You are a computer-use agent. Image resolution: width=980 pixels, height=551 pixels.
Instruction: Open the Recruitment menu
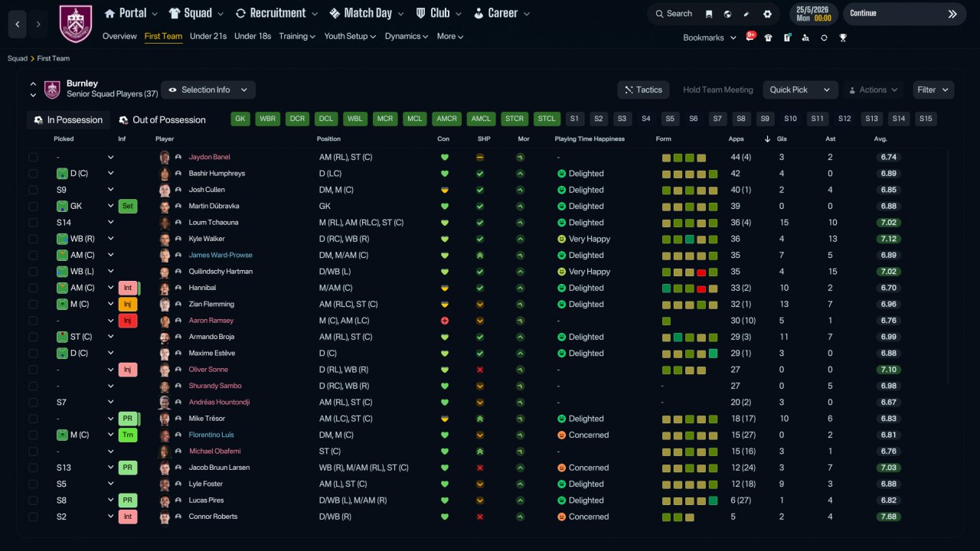click(277, 13)
